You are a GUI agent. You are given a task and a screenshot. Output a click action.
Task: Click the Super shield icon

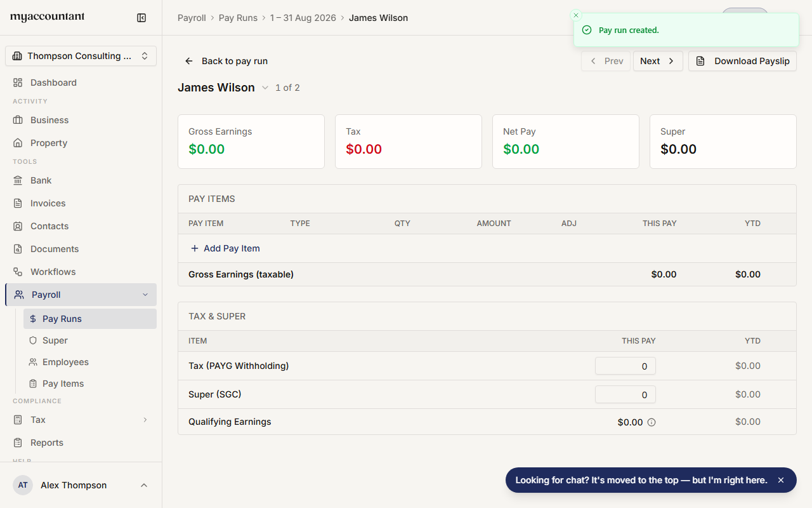coord(33,340)
